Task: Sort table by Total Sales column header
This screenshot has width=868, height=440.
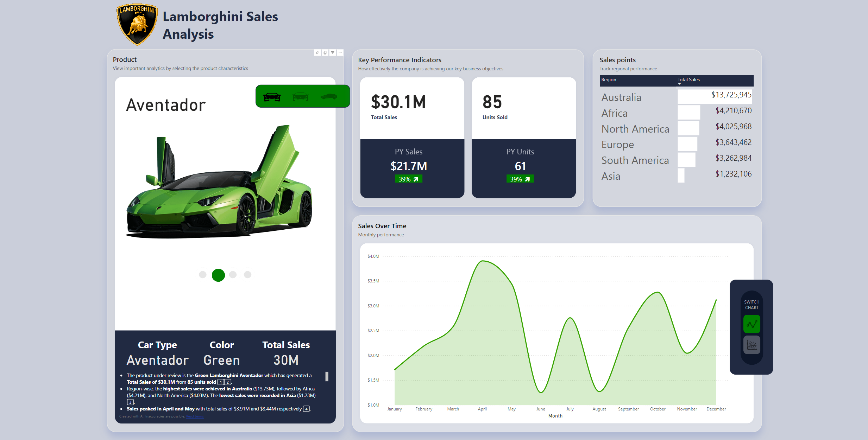Action: (x=689, y=80)
